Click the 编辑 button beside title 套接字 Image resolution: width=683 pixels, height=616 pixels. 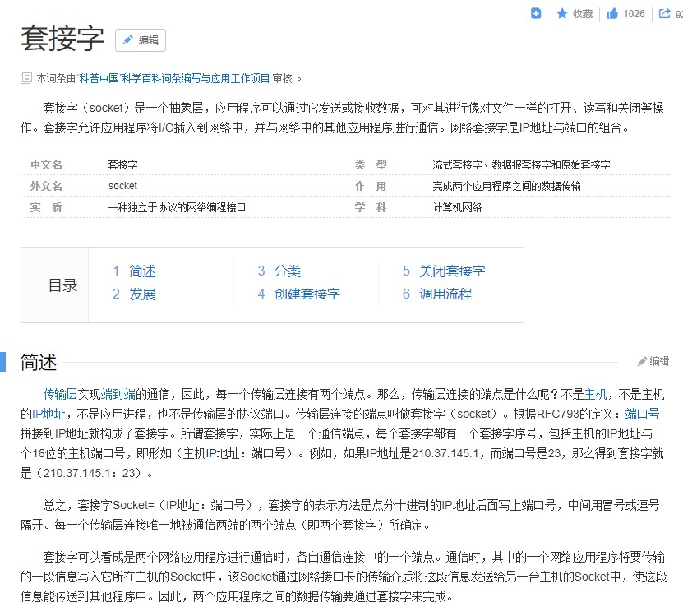pos(141,39)
